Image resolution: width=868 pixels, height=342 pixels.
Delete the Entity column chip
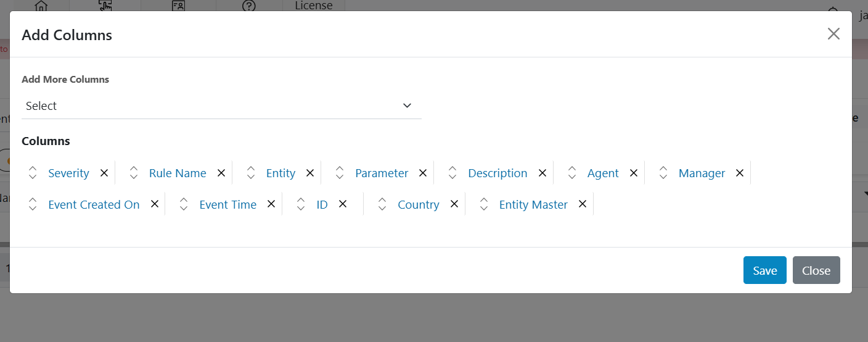click(x=310, y=173)
